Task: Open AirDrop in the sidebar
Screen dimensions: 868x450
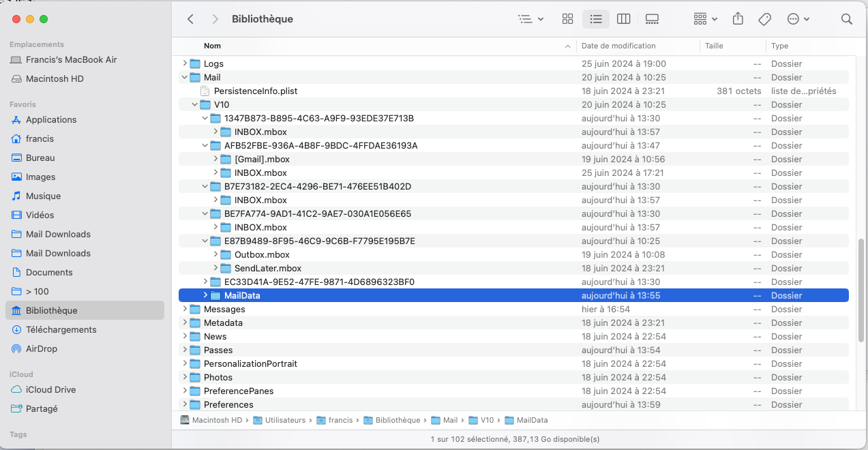Action: click(41, 348)
